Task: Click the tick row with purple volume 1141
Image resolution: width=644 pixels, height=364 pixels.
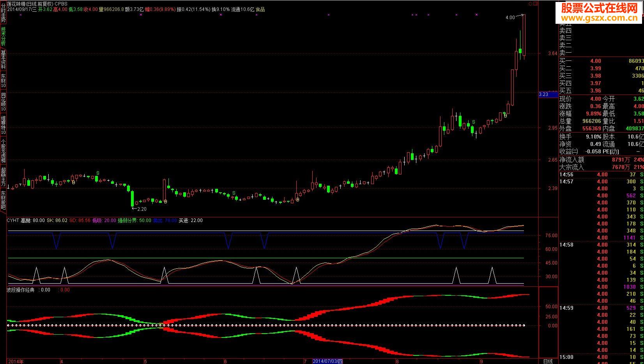Action: 601,238
